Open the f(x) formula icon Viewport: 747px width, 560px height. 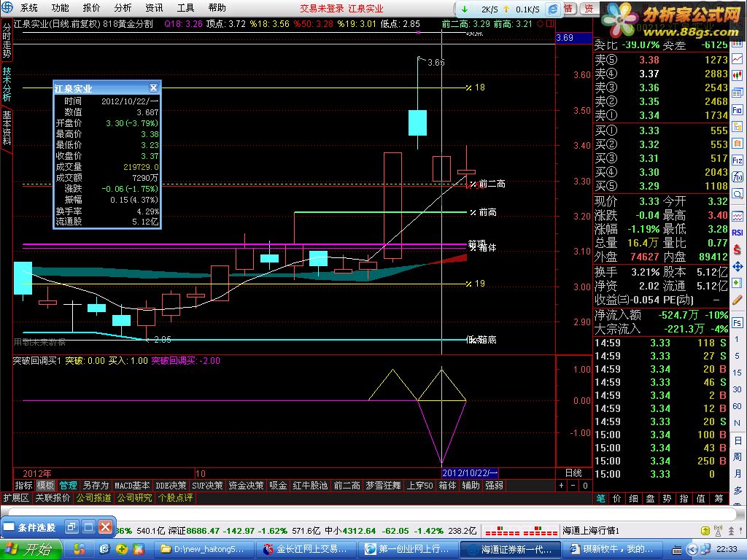[x=738, y=177]
